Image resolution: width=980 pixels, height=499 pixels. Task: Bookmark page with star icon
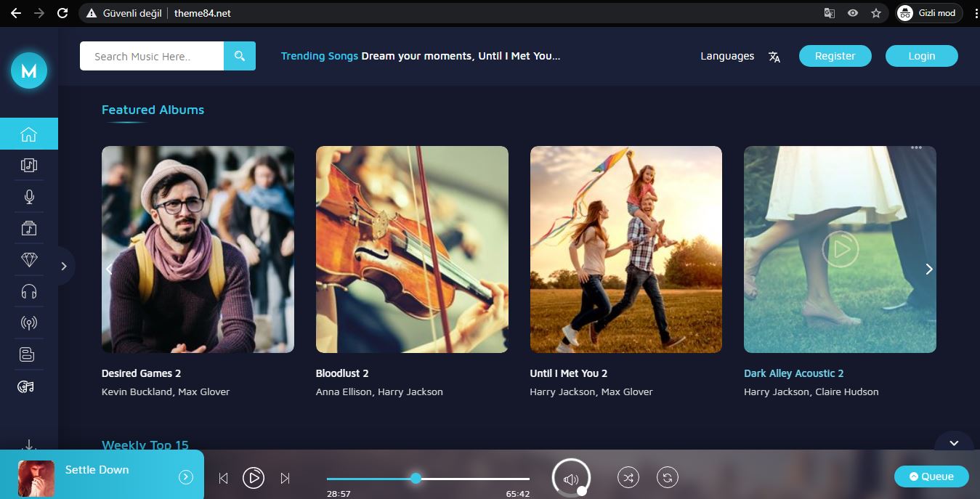[x=876, y=13]
